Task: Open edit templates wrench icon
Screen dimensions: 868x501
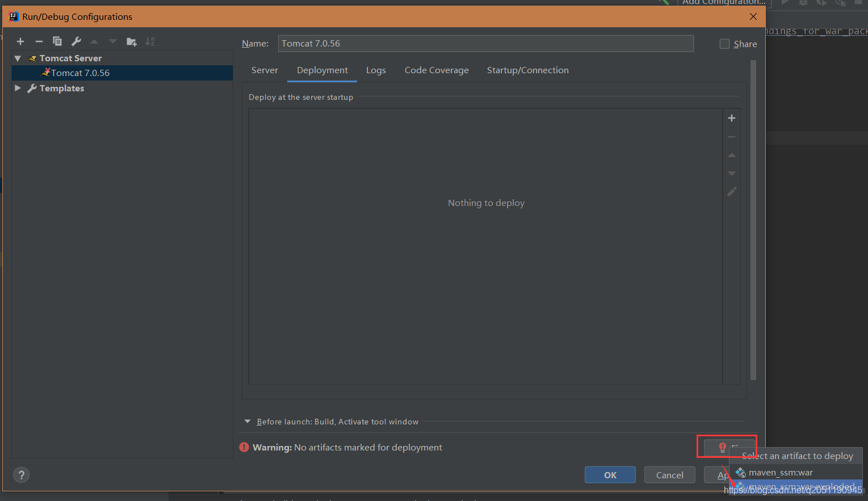Action: coord(76,41)
